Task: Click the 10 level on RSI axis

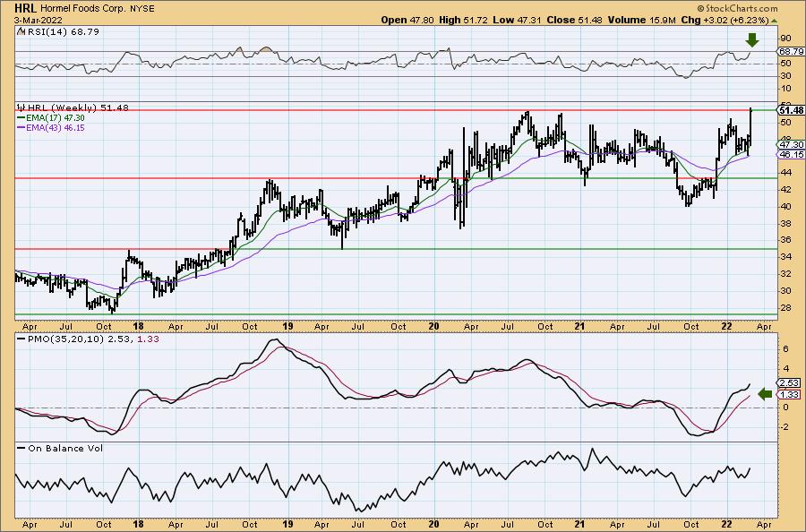Action: coord(785,89)
